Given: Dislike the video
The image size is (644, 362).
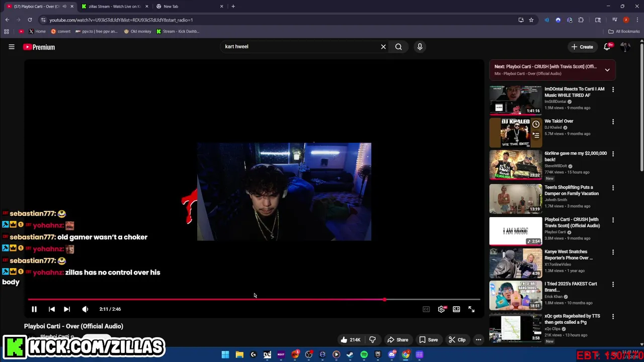Looking at the screenshot, I should [372, 340].
